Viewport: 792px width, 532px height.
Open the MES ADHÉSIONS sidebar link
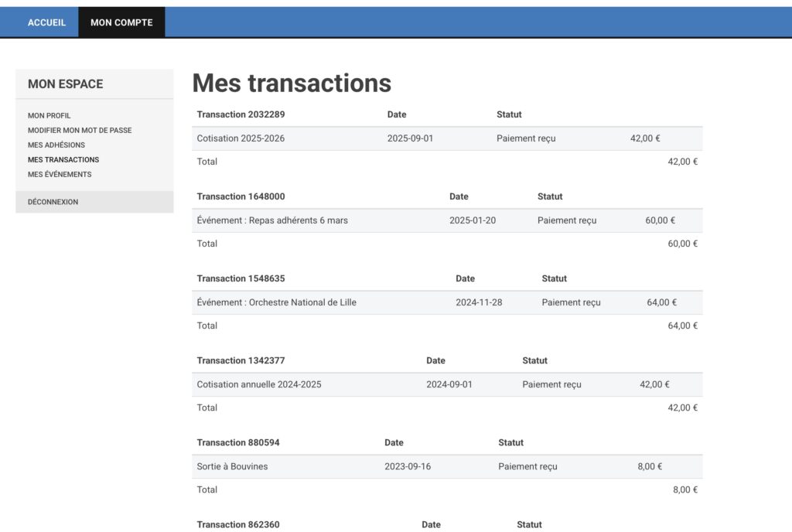pos(56,145)
